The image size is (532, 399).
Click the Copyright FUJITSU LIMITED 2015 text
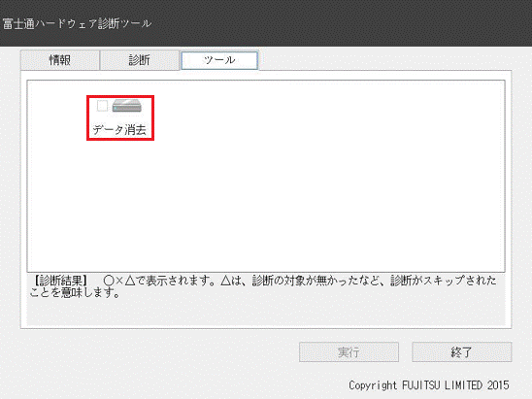[429, 385]
